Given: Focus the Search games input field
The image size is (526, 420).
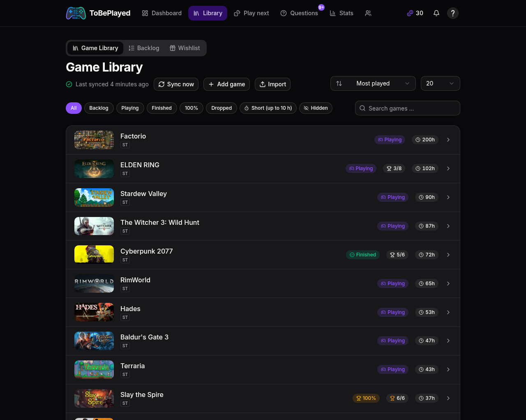Looking at the screenshot, I should pyautogui.click(x=408, y=108).
